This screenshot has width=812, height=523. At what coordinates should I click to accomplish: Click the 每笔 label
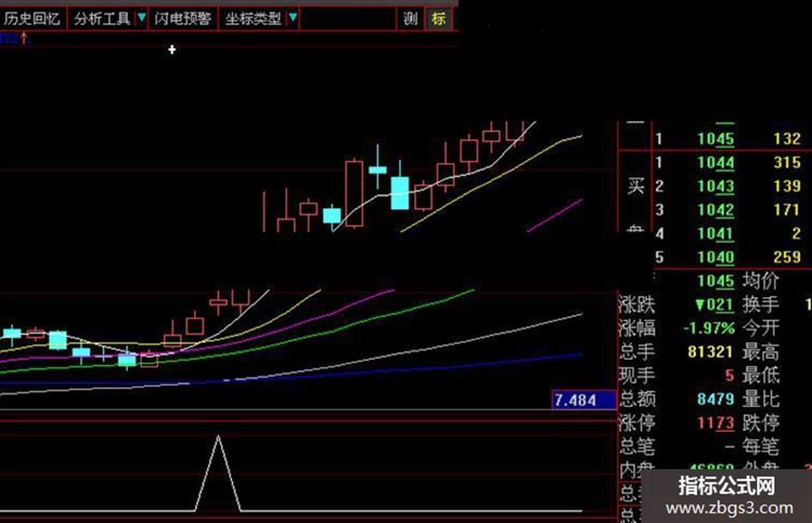click(x=760, y=447)
